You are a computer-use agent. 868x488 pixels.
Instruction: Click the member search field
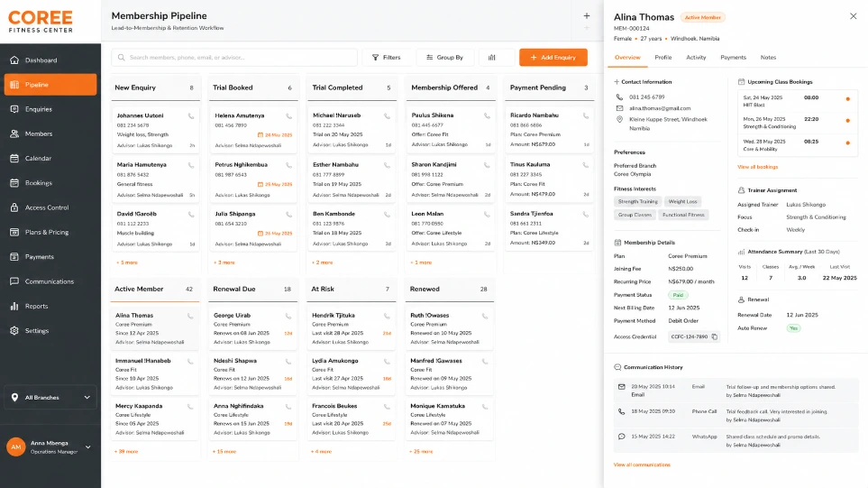234,57
